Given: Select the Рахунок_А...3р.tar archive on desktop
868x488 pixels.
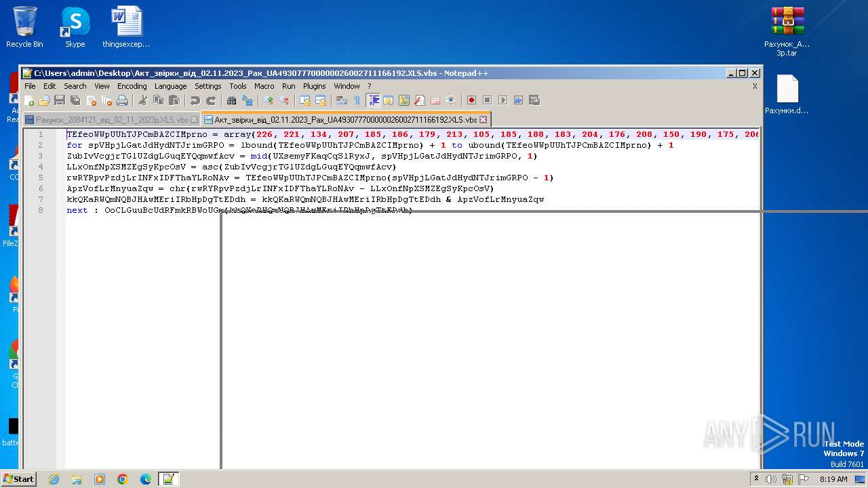Looking at the screenshot, I should click(x=787, y=31).
